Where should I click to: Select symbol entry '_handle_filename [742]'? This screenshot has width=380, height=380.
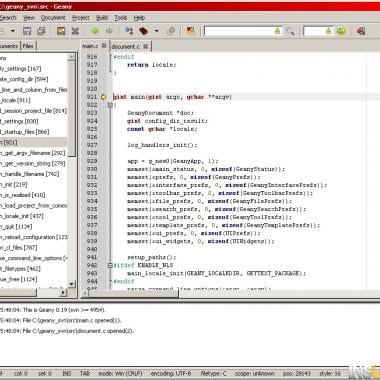pyautogui.click(x=30, y=174)
